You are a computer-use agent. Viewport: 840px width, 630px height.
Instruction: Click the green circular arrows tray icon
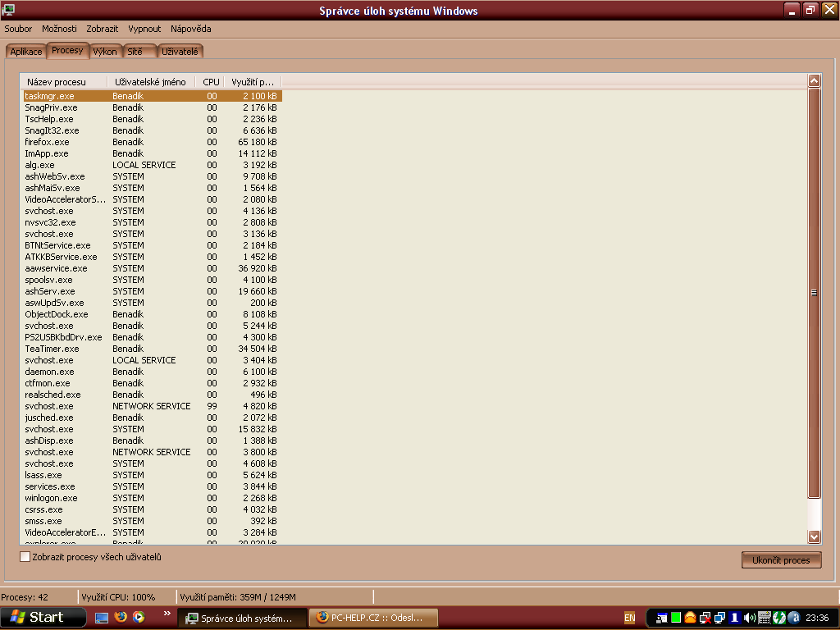778,618
